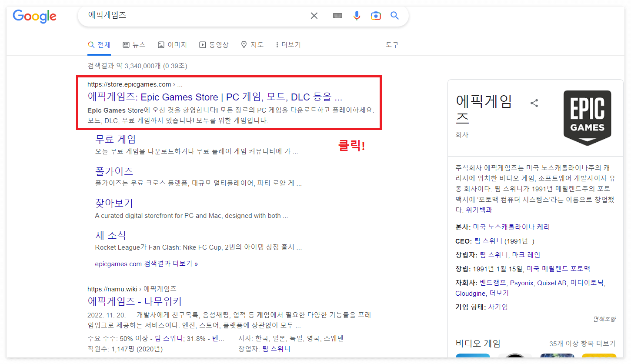
Task: Click the Epic Games logo thumbnail
Action: click(587, 117)
